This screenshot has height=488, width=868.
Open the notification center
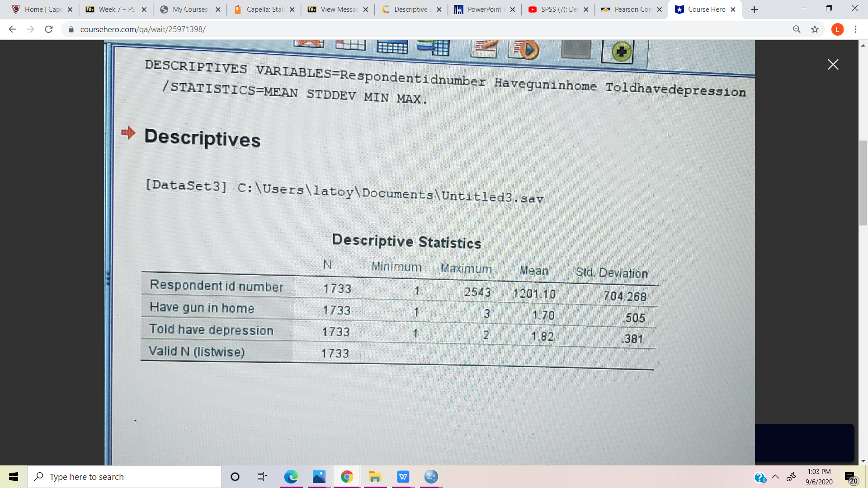pos(850,477)
